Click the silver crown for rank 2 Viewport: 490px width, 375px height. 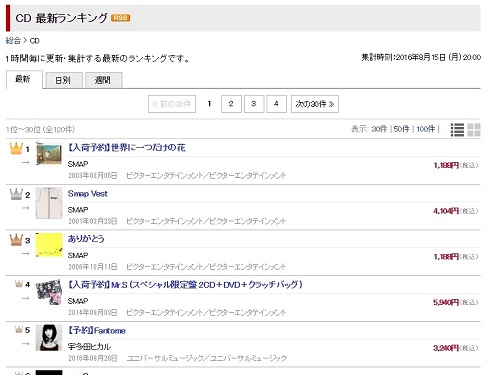(16, 194)
